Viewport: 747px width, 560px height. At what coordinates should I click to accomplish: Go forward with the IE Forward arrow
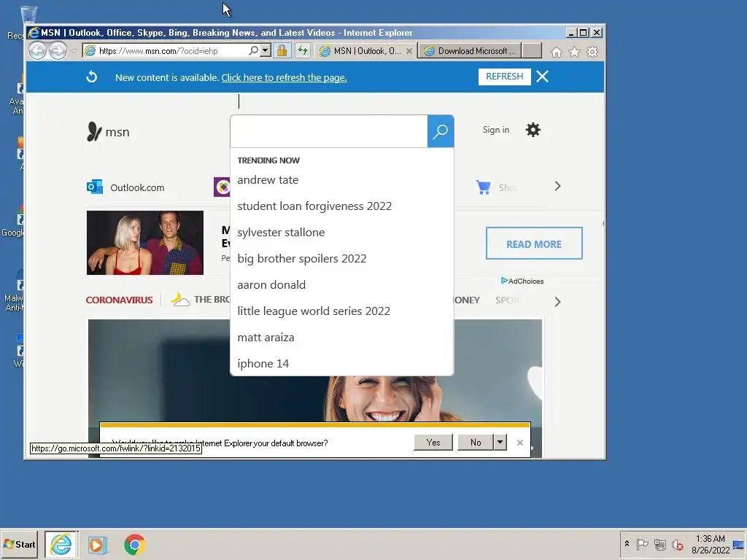(58, 50)
